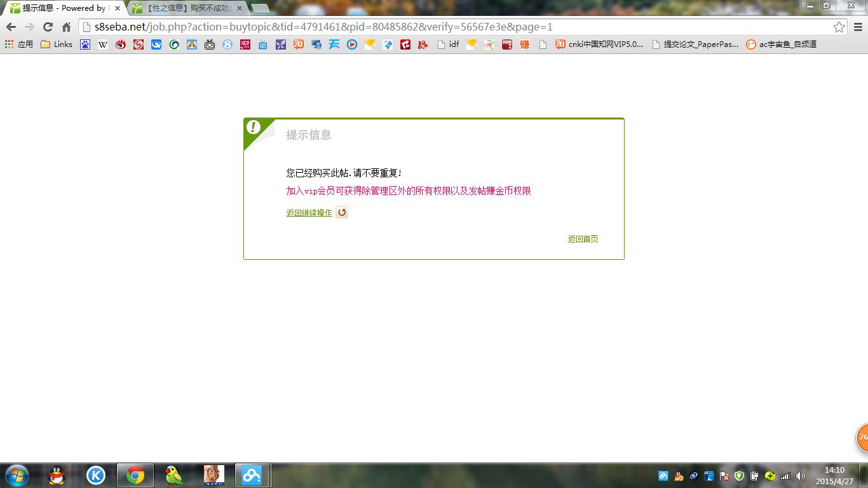This screenshot has width=868, height=488.
Task: Open the 加入vip会员 membership link
Action: 409,191
